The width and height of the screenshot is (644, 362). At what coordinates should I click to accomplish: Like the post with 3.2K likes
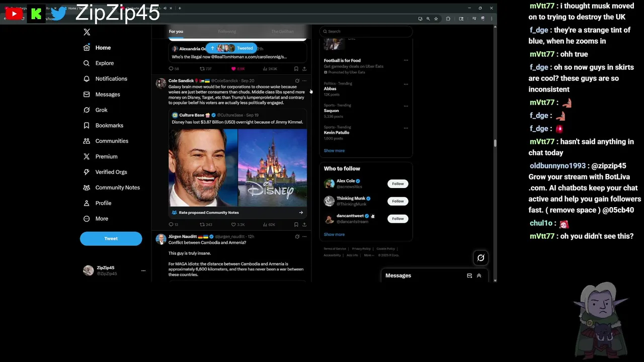[x=237, y=225]
